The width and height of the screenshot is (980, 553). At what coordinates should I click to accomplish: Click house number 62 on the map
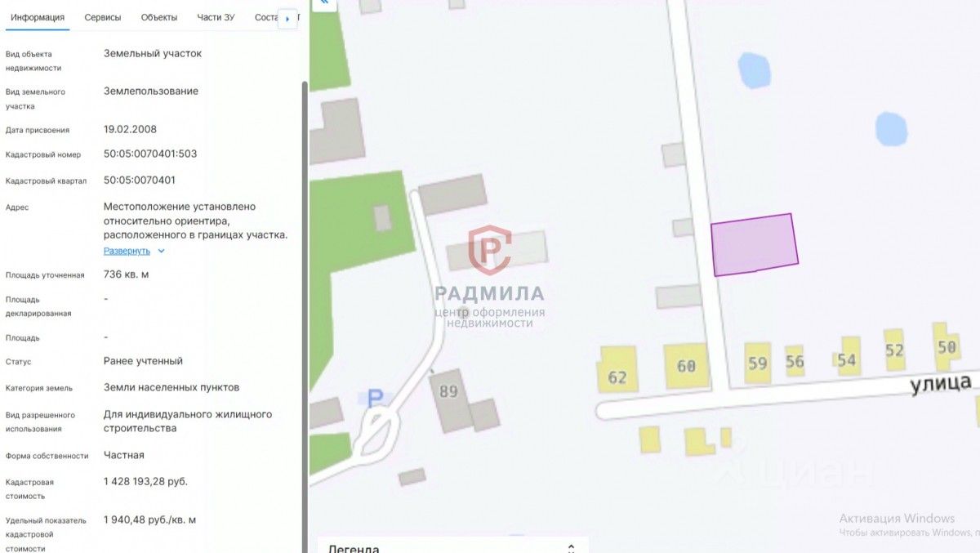pyautogui.click(x=617, y=377)
